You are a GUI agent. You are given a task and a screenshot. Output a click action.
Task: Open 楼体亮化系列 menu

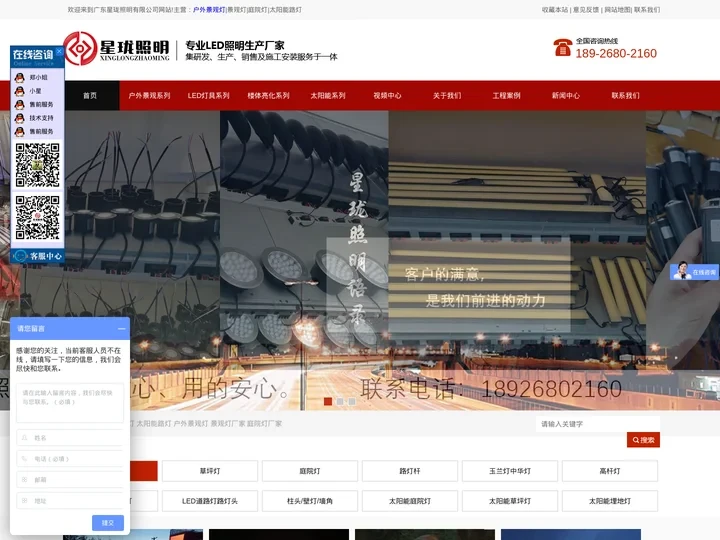tap(268, 96)
